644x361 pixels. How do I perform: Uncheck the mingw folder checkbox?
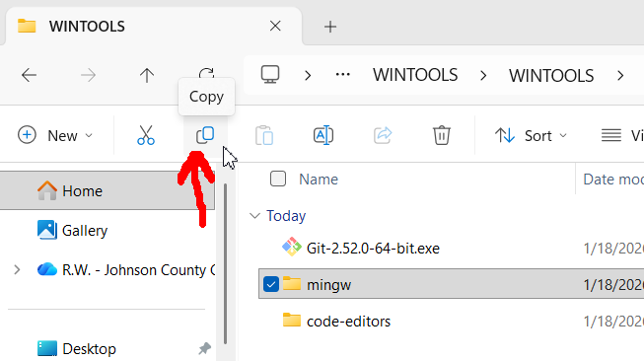[x=271, y=284]
